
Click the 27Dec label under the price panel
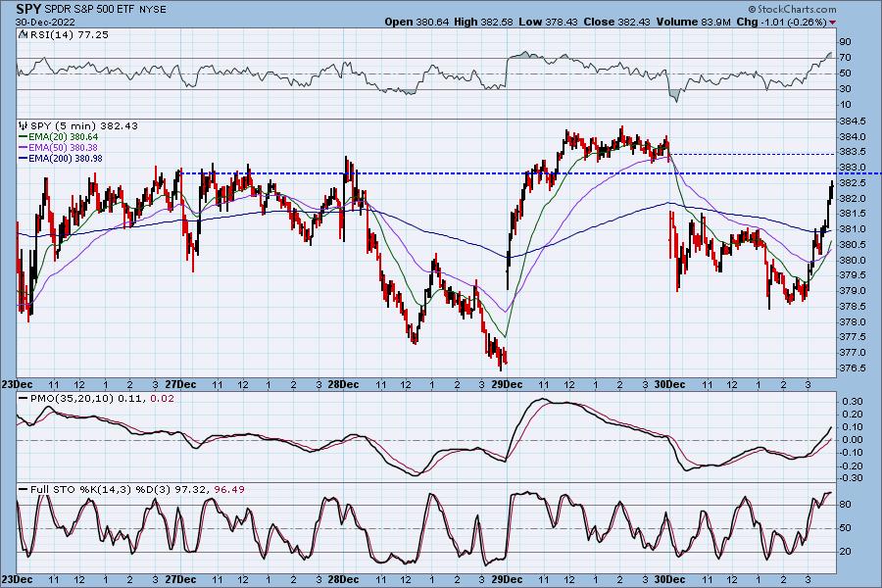[180, 385]
